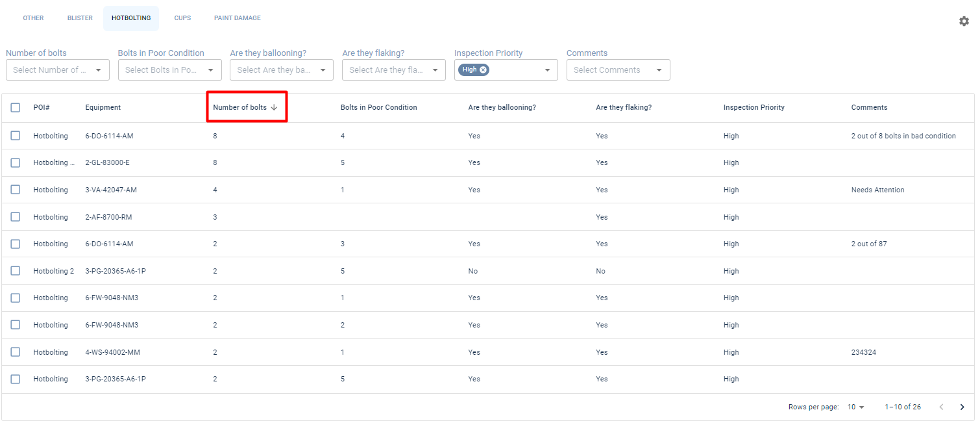
Task: Remove the High filter chip
Action: pos(484,70)
